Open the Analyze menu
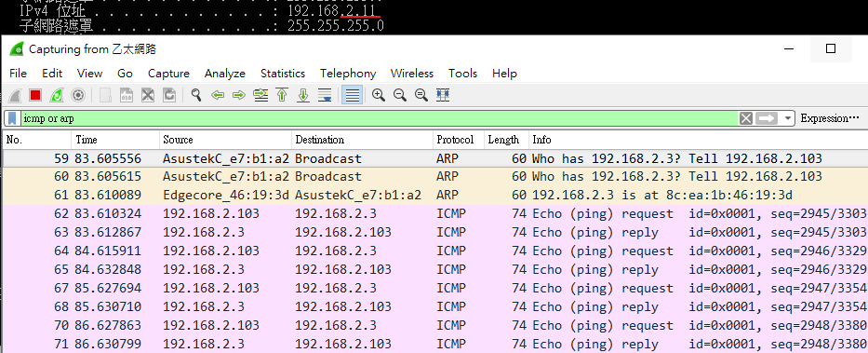The height and width of the screenshot is (353, 868). (225, 74)
